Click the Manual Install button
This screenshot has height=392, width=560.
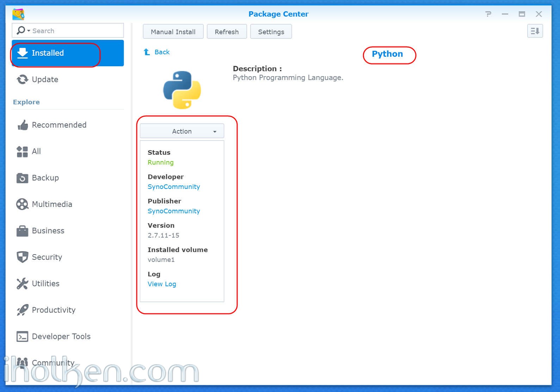point(173,32)
